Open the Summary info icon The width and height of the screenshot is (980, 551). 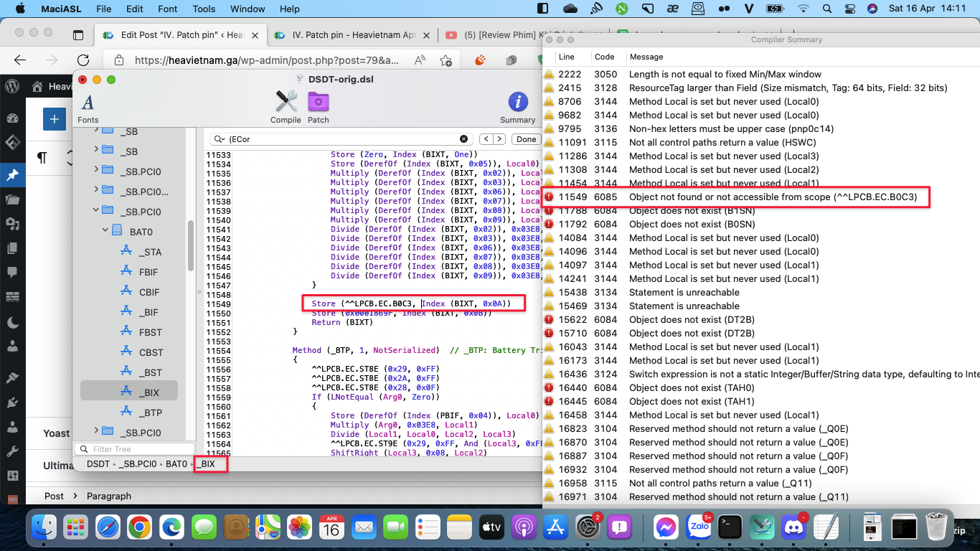point(517,102)
